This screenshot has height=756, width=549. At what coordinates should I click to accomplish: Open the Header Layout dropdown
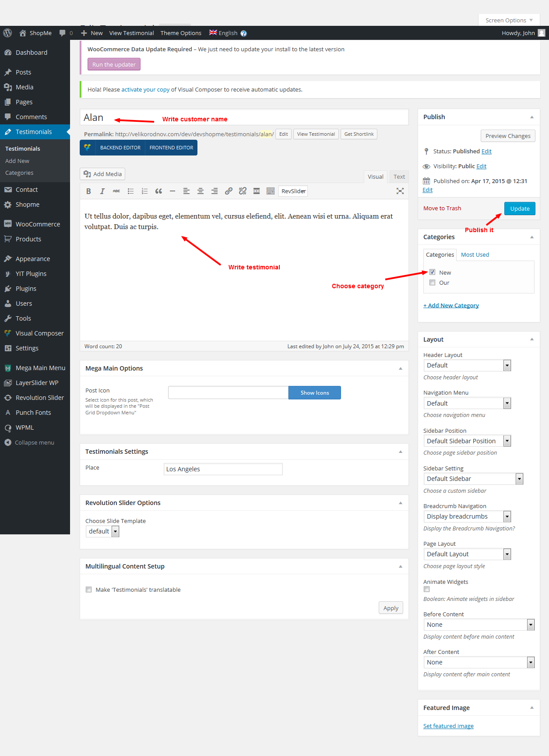(467, 365)
